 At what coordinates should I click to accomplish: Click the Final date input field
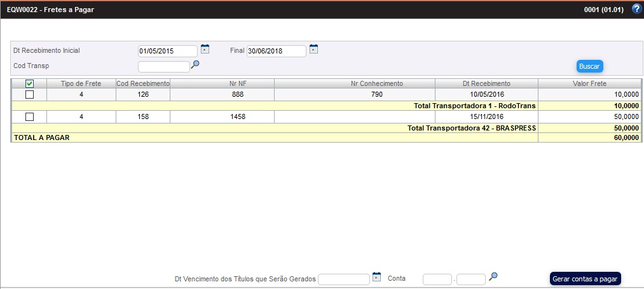276,52
